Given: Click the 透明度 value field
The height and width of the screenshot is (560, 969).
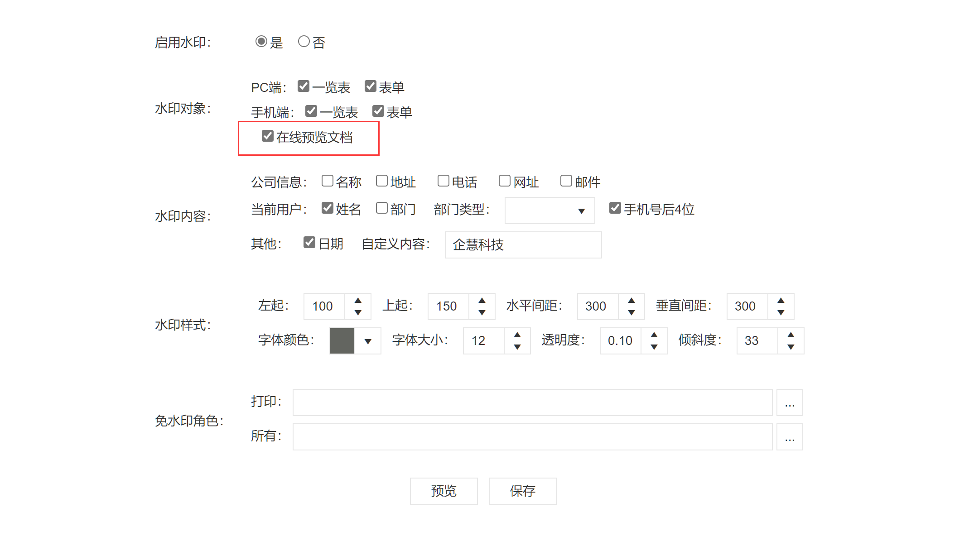Looking at the screenshot, I should (621, 341).
